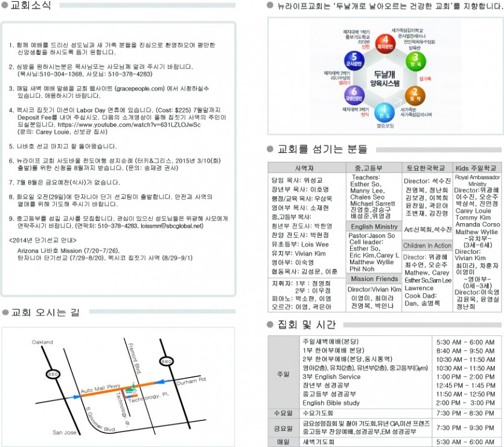
Task: Click the 수요일 row label
Action: click(x=283, y=413)
